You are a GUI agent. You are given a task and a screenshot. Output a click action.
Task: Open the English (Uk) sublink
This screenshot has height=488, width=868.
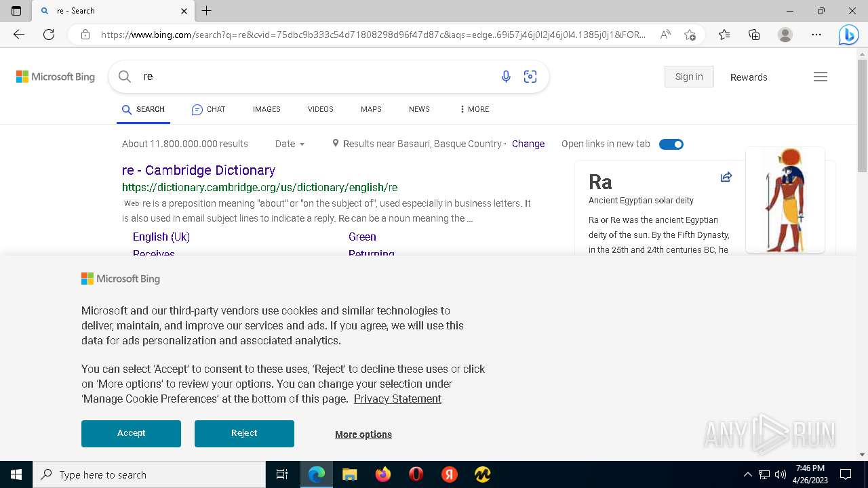pos(161,237)
